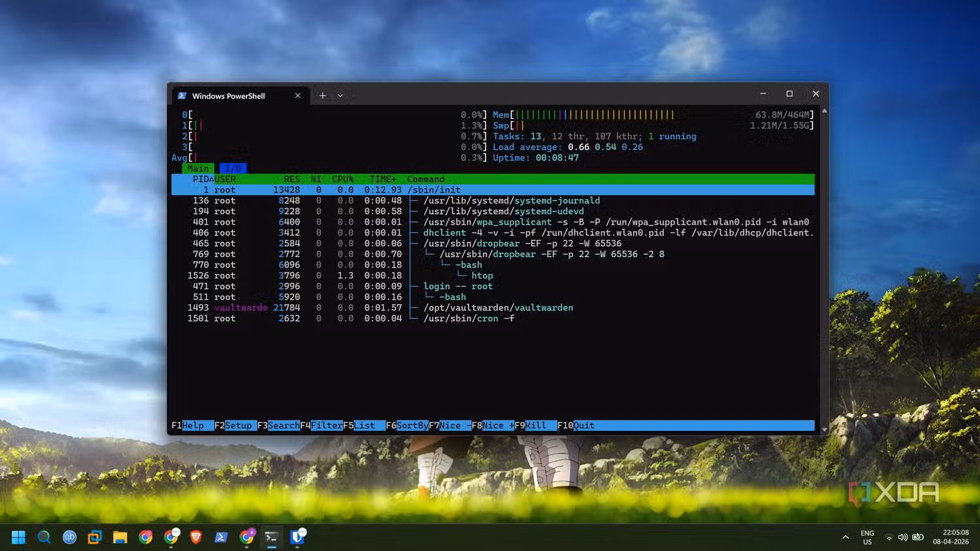Select the login -- root process row
The width and height of the screenshot is (980, 551).
(x=493, y=286)
